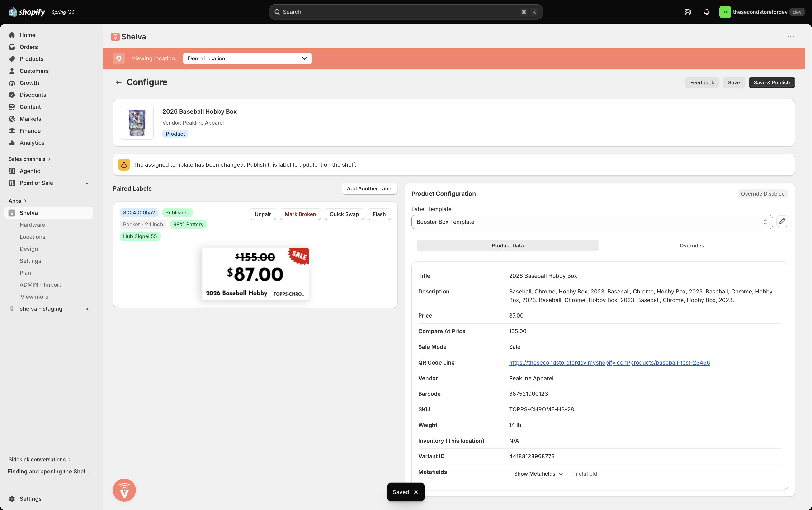Click the shelva - staging app icon

(x=12, y=309)
